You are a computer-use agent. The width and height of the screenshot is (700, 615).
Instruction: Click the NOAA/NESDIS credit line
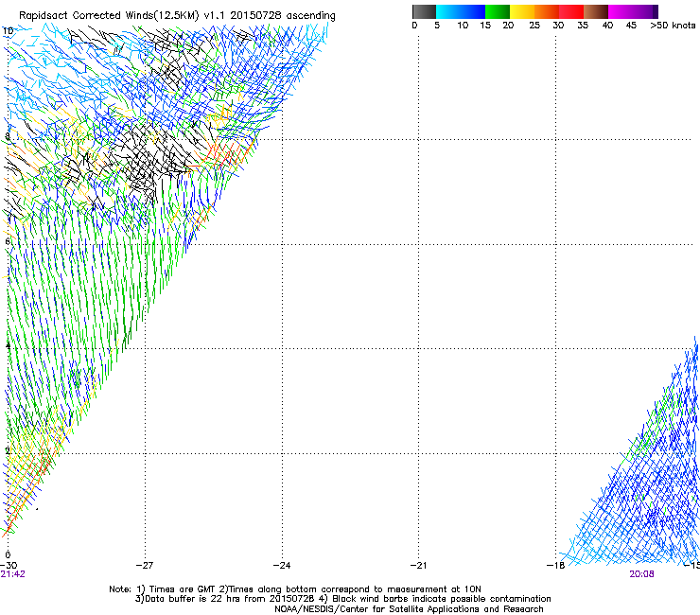(409, 609)
